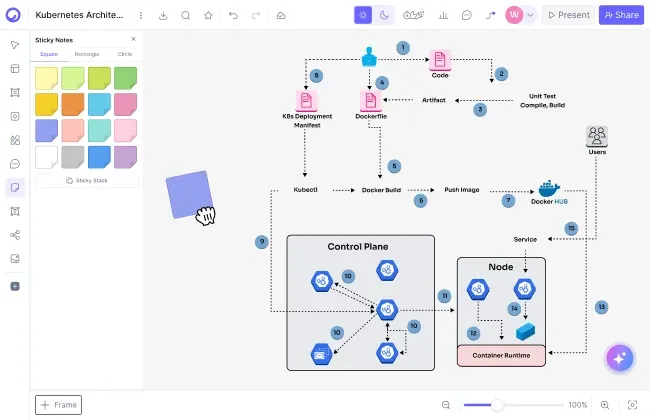The height and width of the screenshot is (420, 650).
Task: Click the app logo icon
Action: pyautogui.click(x=13, y=15)
